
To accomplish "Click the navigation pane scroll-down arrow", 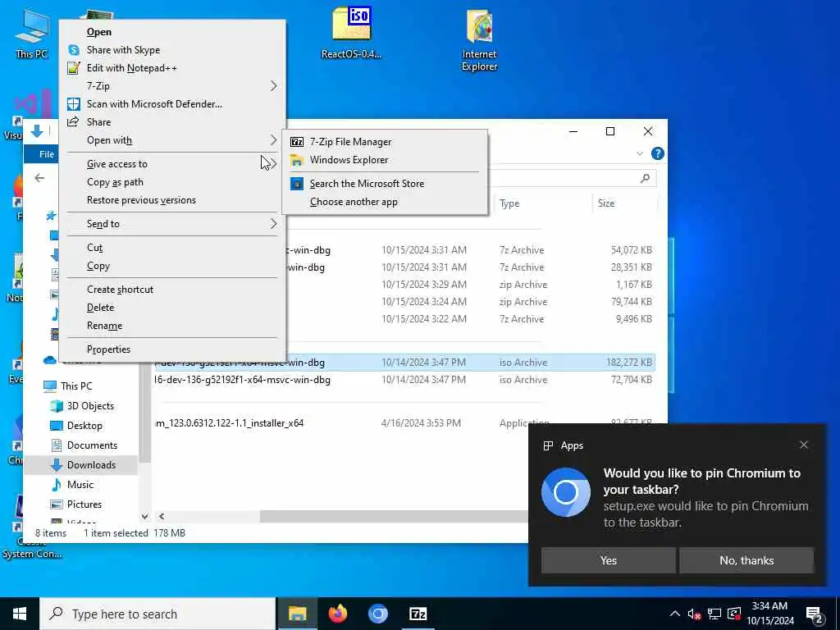I will pos(144,517).
